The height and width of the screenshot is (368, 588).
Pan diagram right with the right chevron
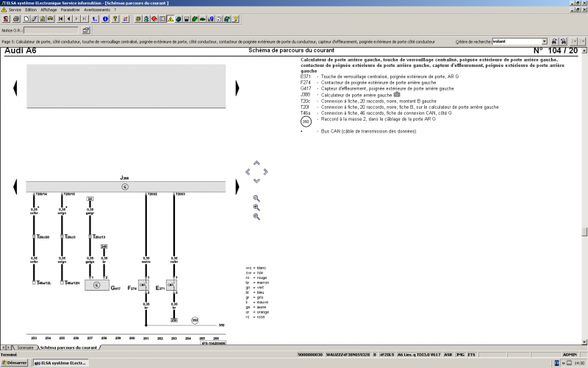[x=265, y=171]
